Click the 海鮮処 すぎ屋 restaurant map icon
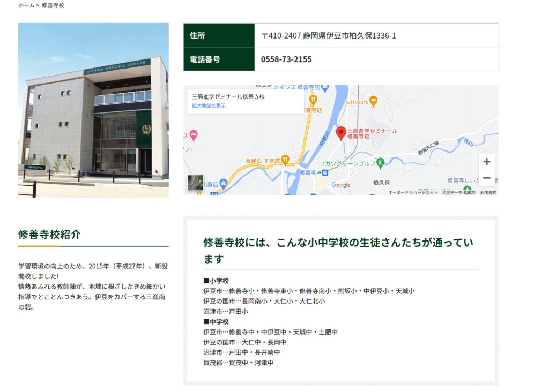This screenshot has height=392, width=549. 285,160
